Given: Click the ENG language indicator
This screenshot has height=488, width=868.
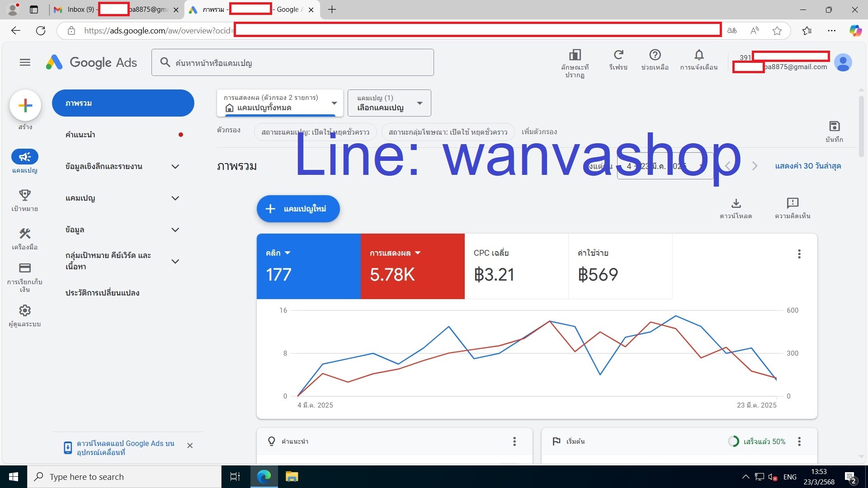Looking at the screenshot, I should 790,477.
